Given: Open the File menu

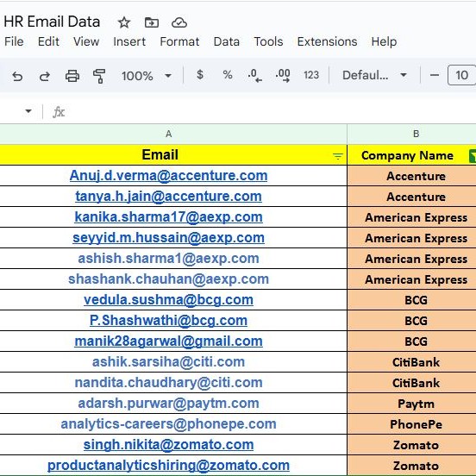Looking at the screenshot, I should (x=14, y=41).
